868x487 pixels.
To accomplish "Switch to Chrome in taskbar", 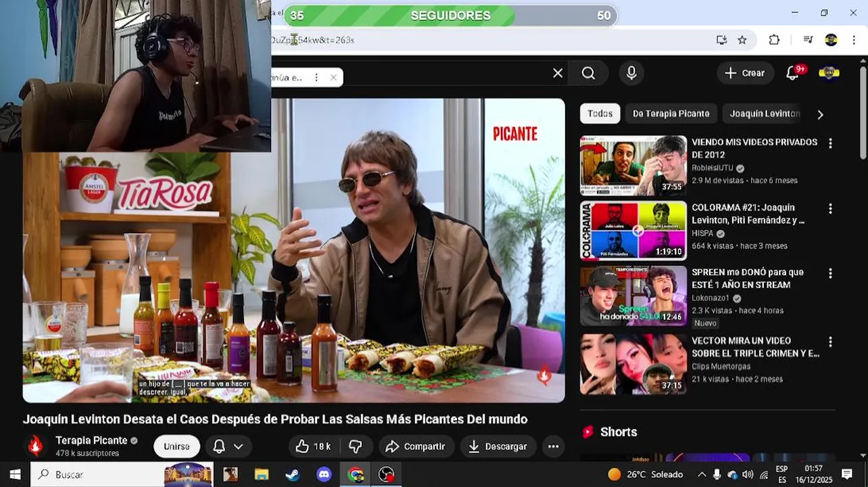I will pyautogui.click(x=356, y=474).
